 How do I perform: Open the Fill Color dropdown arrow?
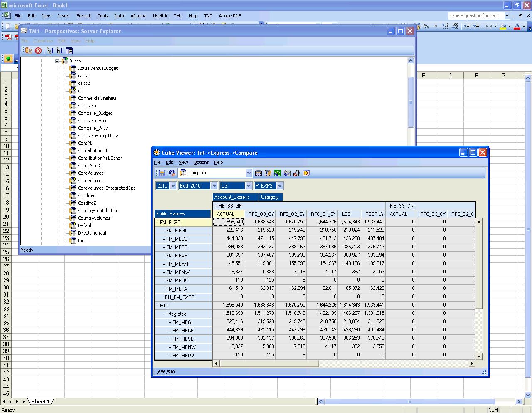(x=510, y=26)
